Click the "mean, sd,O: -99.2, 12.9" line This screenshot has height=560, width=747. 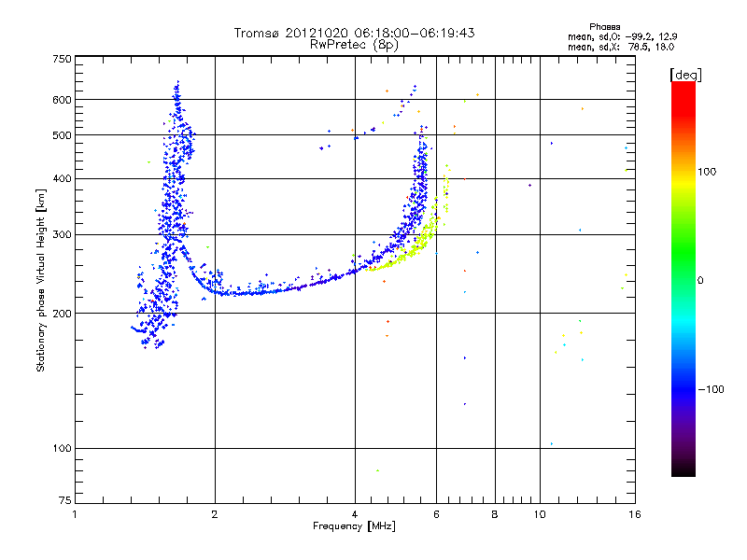[622, 36]
